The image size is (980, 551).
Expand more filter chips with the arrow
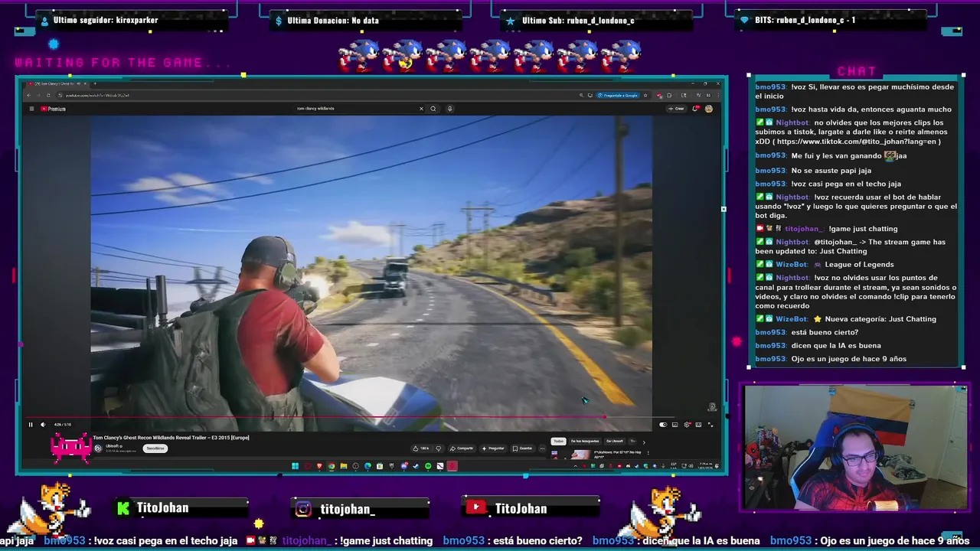(644, 442)
